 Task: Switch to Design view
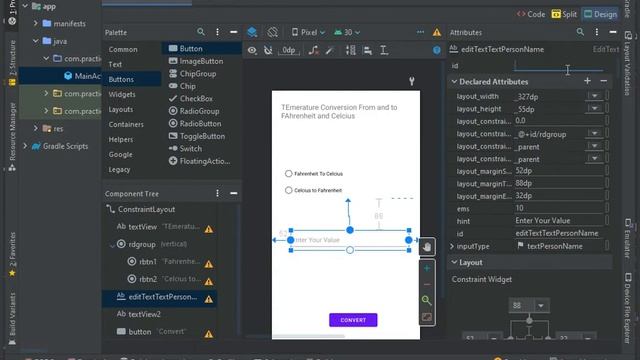(600, 14)
